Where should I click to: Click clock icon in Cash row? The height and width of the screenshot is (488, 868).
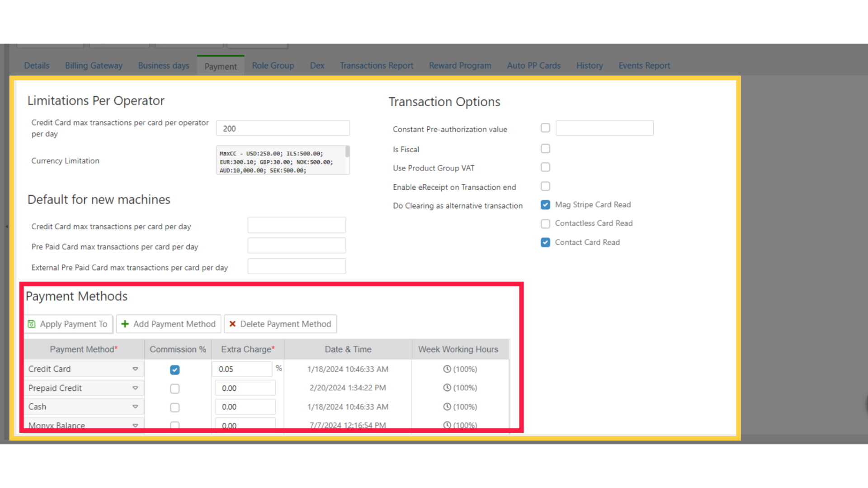(x=447, y=407)
